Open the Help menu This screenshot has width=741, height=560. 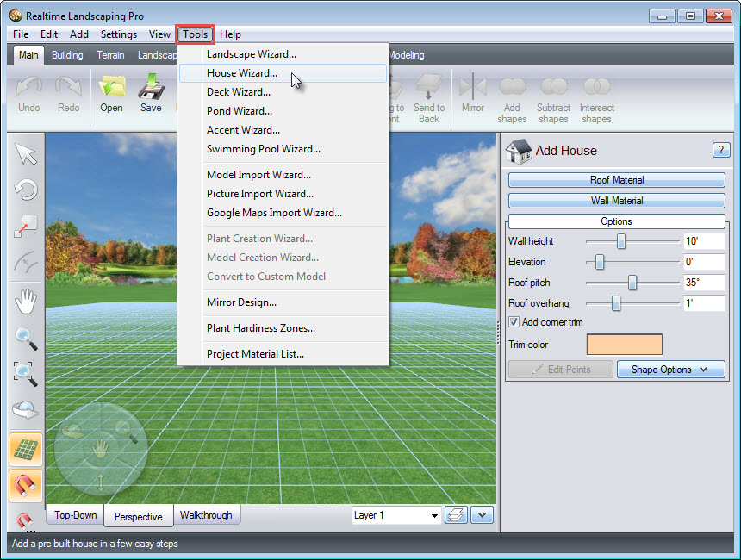(x=230, y=34)
